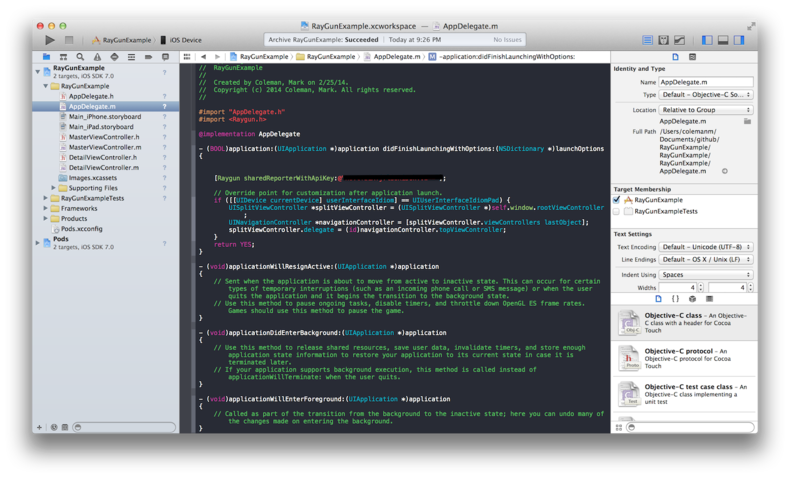Show the Code Snippet library

click(675, 299)
